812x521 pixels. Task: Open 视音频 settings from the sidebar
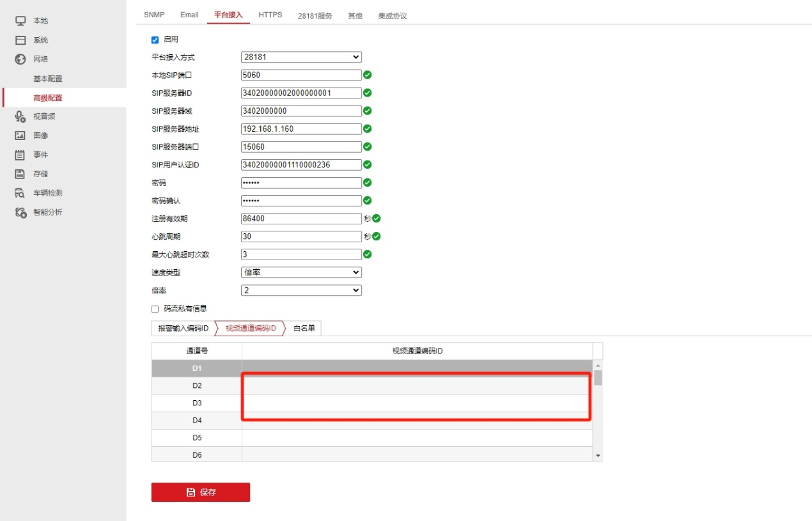click(x=20, y=116)
